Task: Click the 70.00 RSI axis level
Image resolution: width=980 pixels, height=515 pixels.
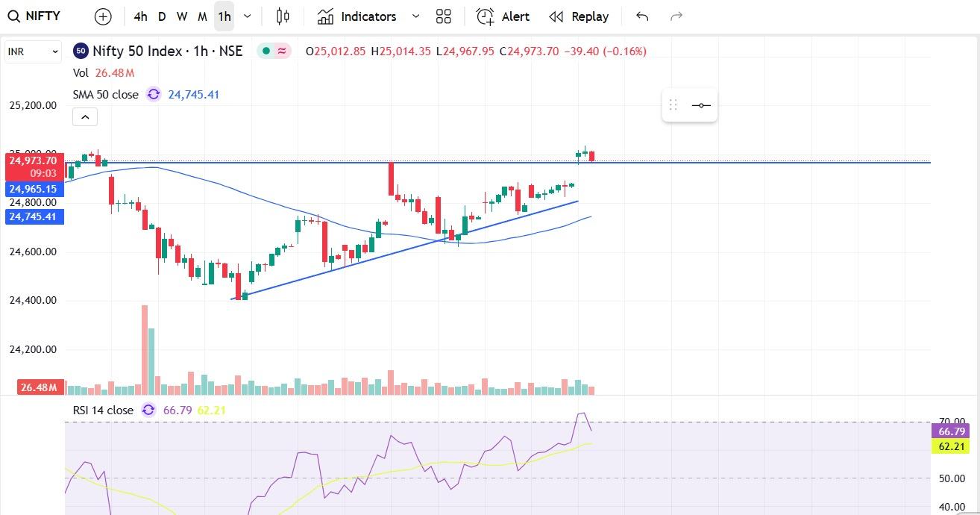Action: [952, 422]
